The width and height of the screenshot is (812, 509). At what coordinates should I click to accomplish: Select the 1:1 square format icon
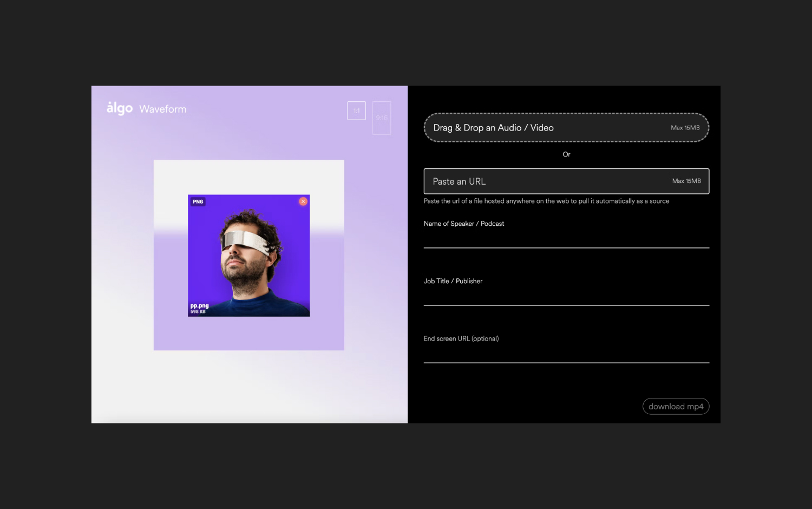pos(356,110)
